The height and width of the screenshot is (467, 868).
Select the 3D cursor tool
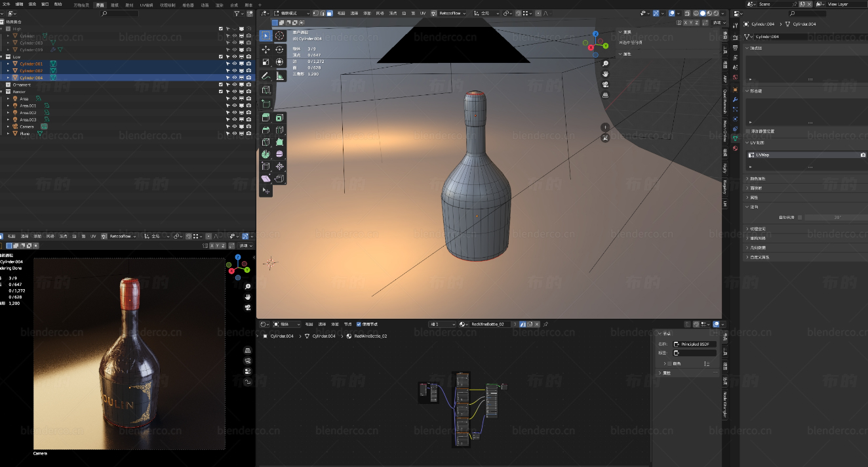(x=280, y=35)
